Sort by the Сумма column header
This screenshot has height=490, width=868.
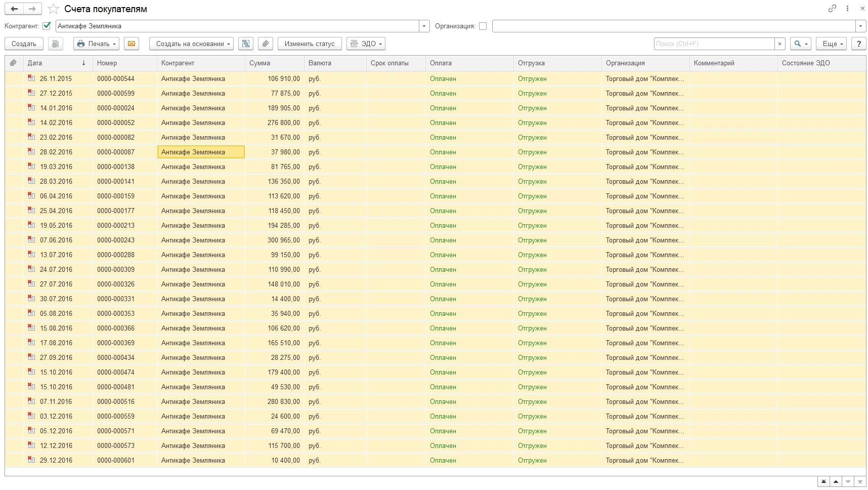[259, 63]
